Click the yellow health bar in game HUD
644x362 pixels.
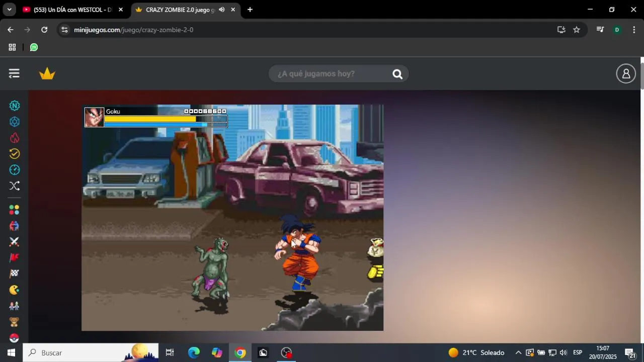pos(150,119)
